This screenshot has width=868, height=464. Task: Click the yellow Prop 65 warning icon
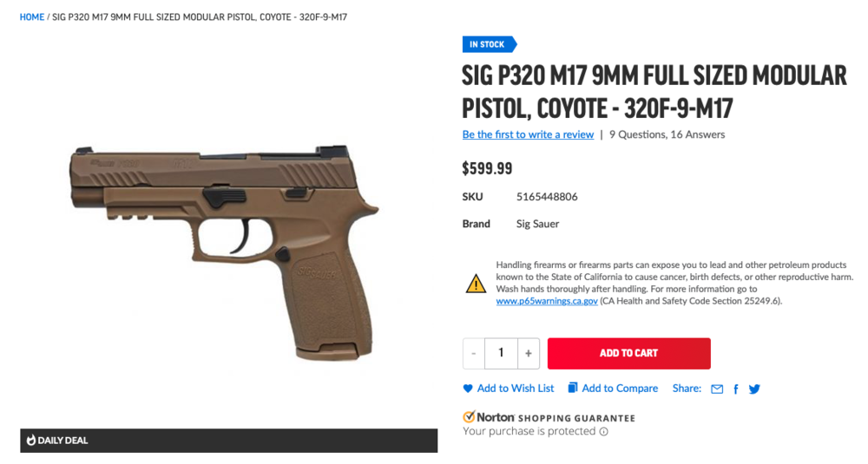476,283
